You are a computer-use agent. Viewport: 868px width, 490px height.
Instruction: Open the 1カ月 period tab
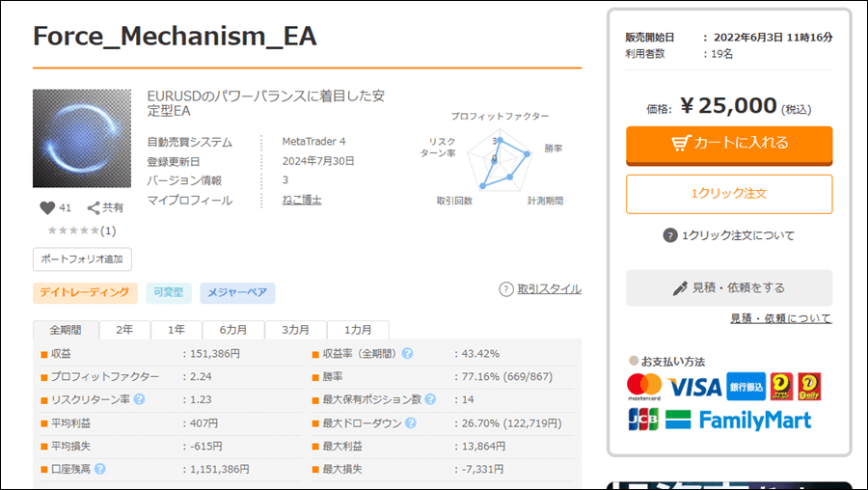click(358, 330)
